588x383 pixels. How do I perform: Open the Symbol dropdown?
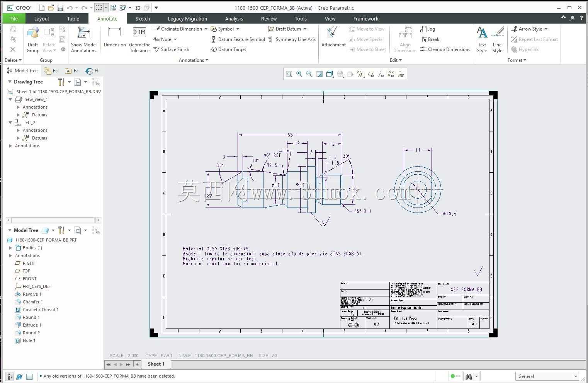[238, 29]
